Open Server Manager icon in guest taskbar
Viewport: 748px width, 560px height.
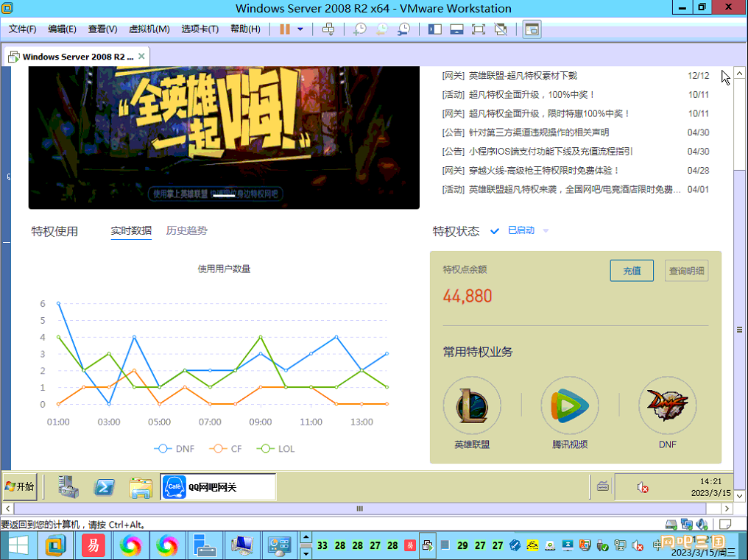(68, 487)
